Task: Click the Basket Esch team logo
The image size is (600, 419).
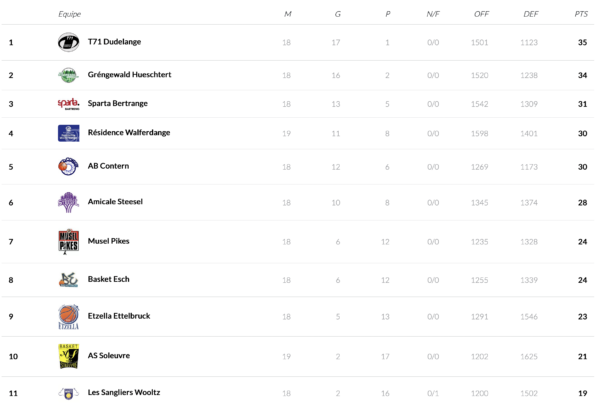Action: tap(68, 279)
